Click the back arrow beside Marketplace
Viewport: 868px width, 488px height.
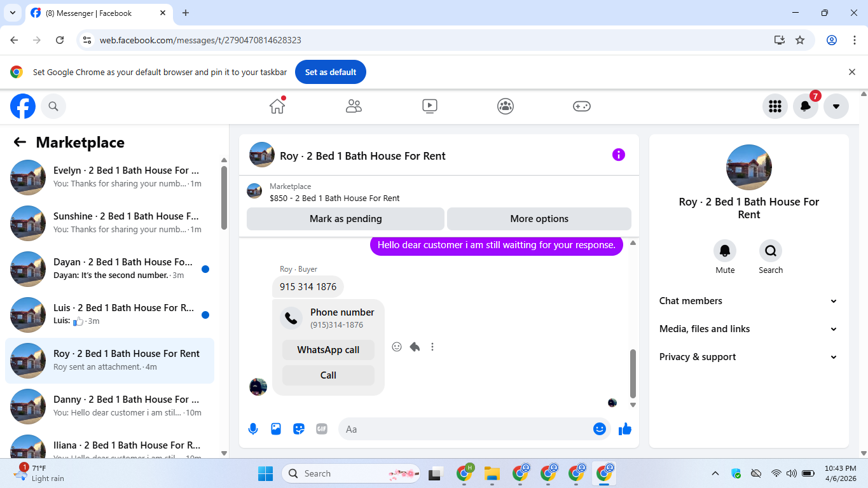[20, 143]
